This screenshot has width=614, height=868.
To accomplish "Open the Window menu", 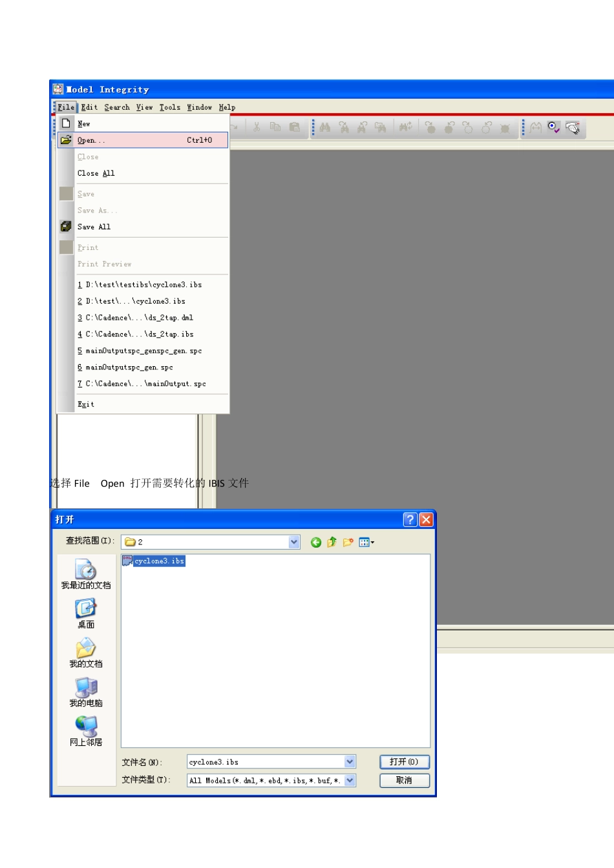I will pos(200,107).
